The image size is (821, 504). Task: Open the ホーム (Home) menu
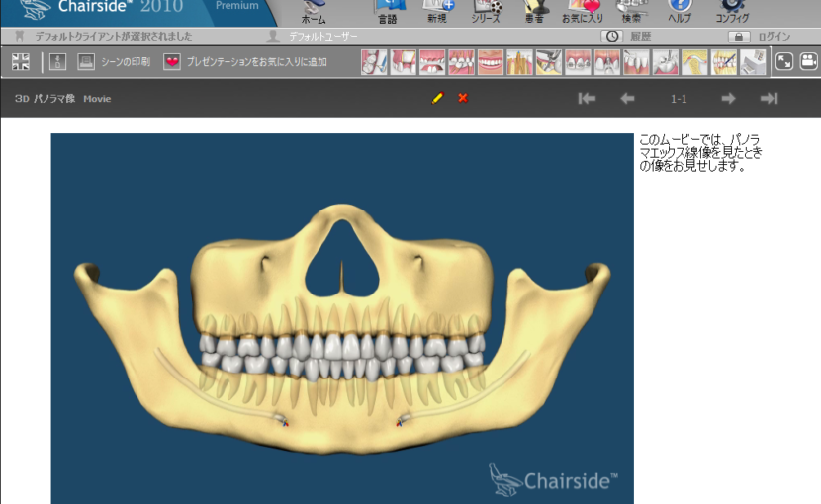[x=314, y=12]
